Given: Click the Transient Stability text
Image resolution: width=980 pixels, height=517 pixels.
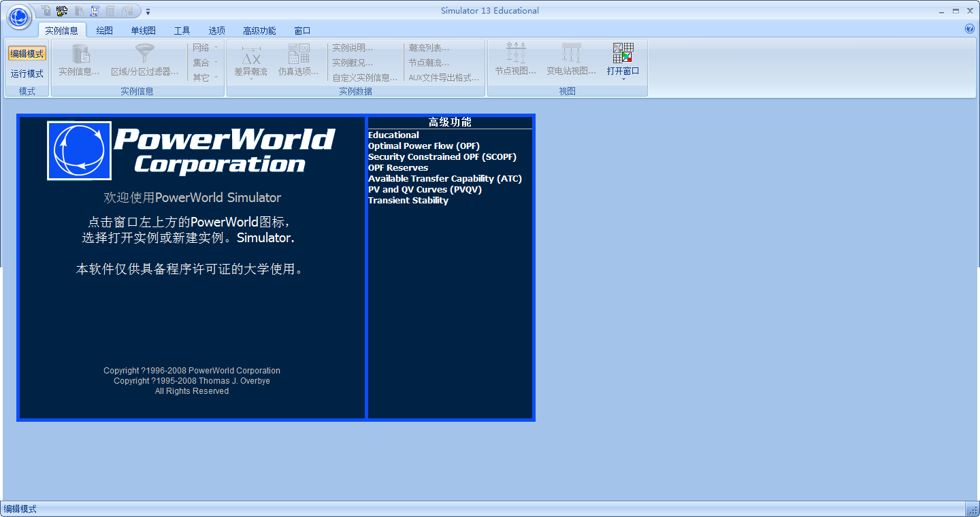Looking at the screenshot, I should click(408, 200).
